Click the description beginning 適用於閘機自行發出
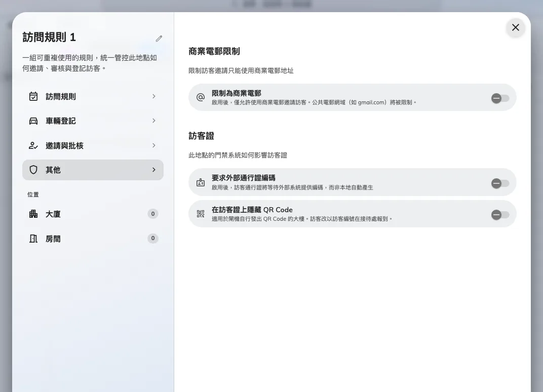543x392 pixels. click(302, 219)
